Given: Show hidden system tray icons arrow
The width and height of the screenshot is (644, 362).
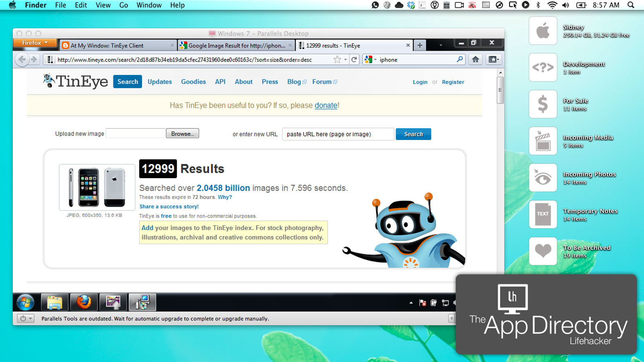Looking at the screenshot, I should point(411,302).
